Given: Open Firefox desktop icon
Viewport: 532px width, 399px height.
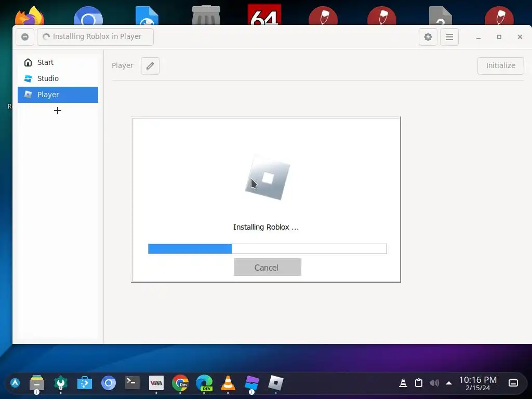Looking at the screenshot, I should coord(30,15).
